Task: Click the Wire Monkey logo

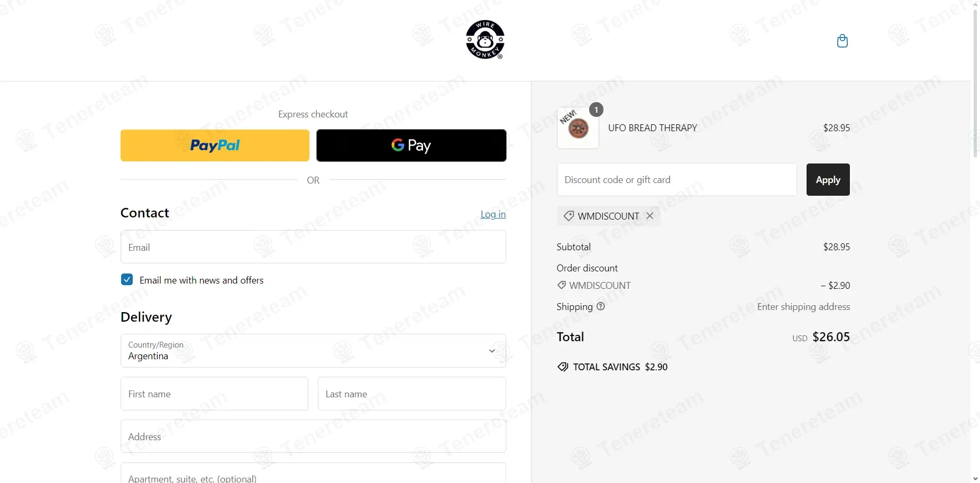Action: coord(485,40)
